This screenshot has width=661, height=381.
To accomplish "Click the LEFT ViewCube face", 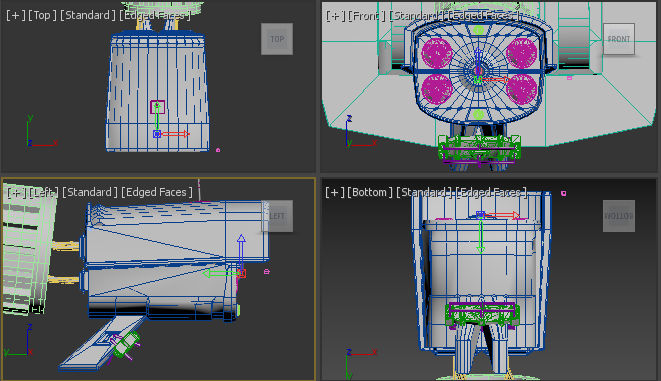I will [x=277, y=216].
